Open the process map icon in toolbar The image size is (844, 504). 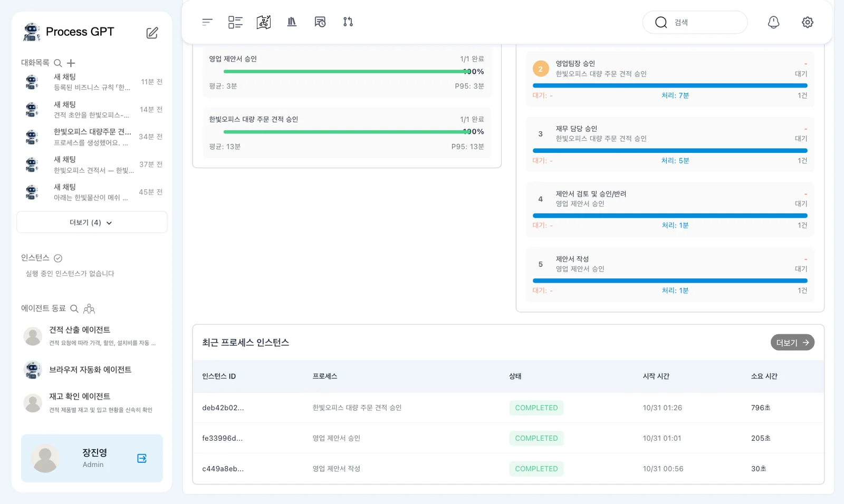[264, 22]
